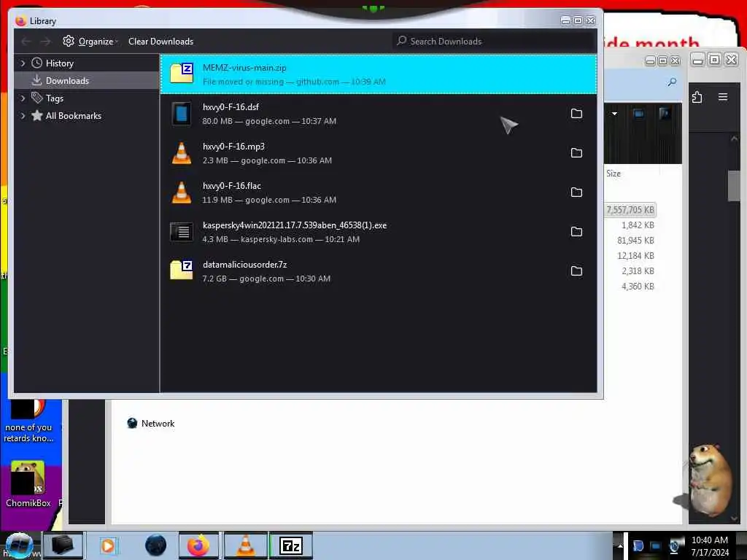The height and width of the screenshot is (560, 747).
Task: Switch to 7-Zip on the taskbar
Action: 291,545
